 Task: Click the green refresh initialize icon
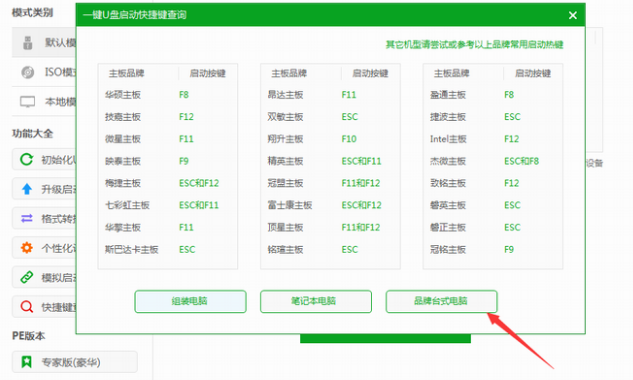(27, 160)
